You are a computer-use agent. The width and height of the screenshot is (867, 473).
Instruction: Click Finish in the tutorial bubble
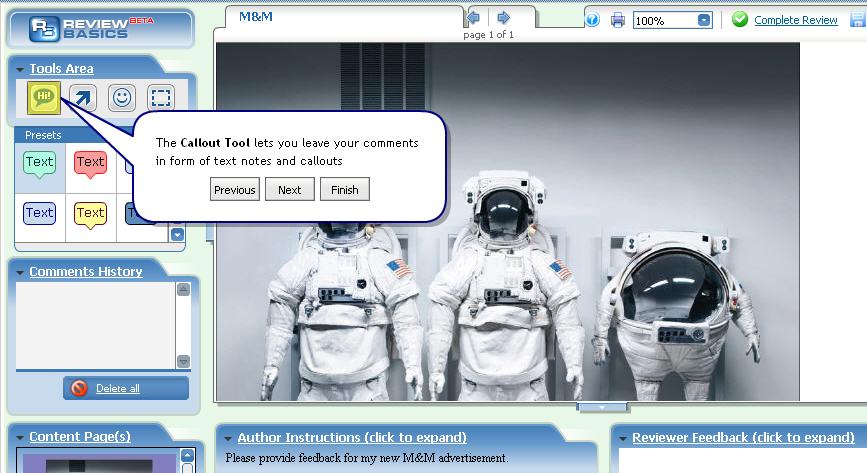coord(344,189)
